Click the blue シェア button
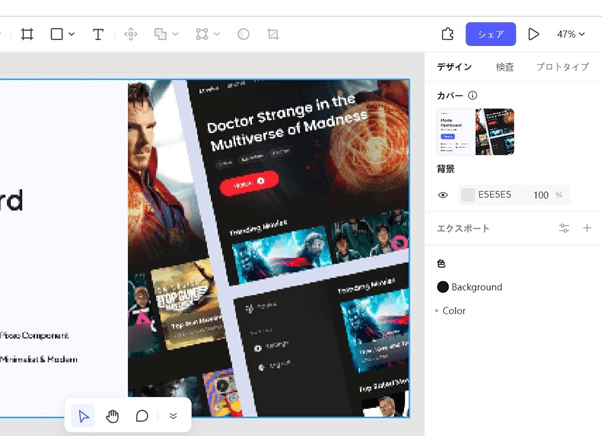The image size is (602, 436). click(491, 34)
